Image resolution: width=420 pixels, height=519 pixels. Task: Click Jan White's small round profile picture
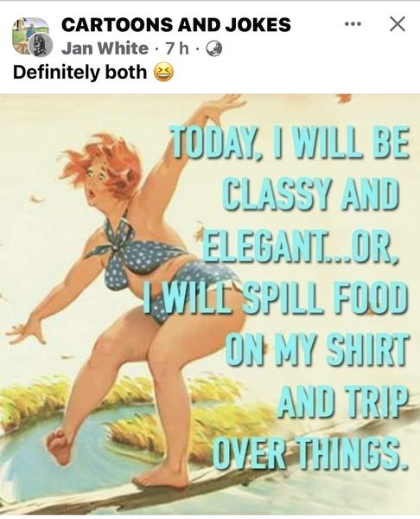tap(41, 45)
